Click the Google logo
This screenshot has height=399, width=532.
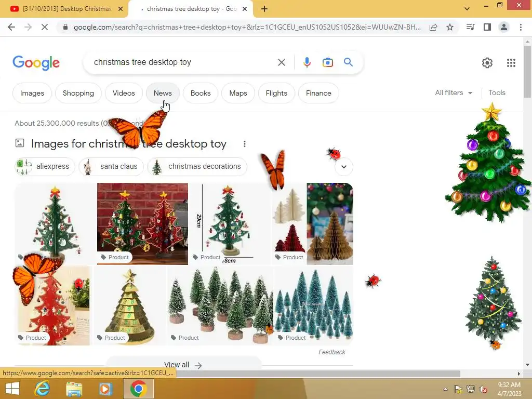36,63
